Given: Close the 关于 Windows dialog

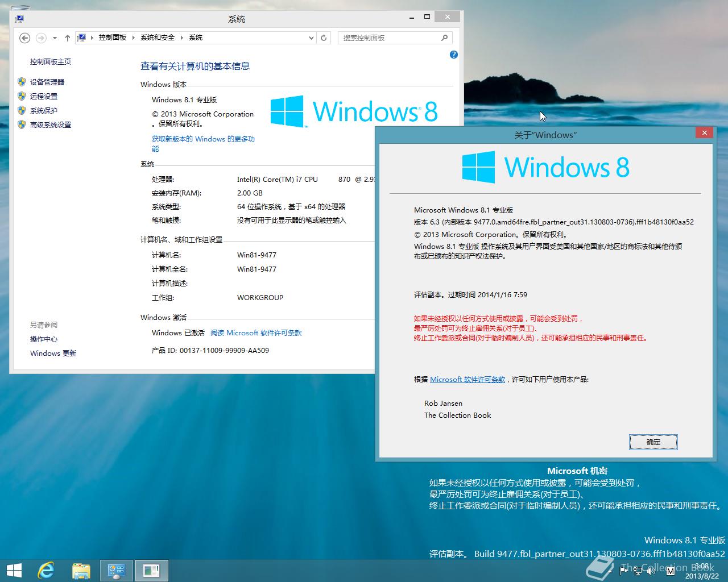Looking at the screenshot, I should [x=704, y=133].
